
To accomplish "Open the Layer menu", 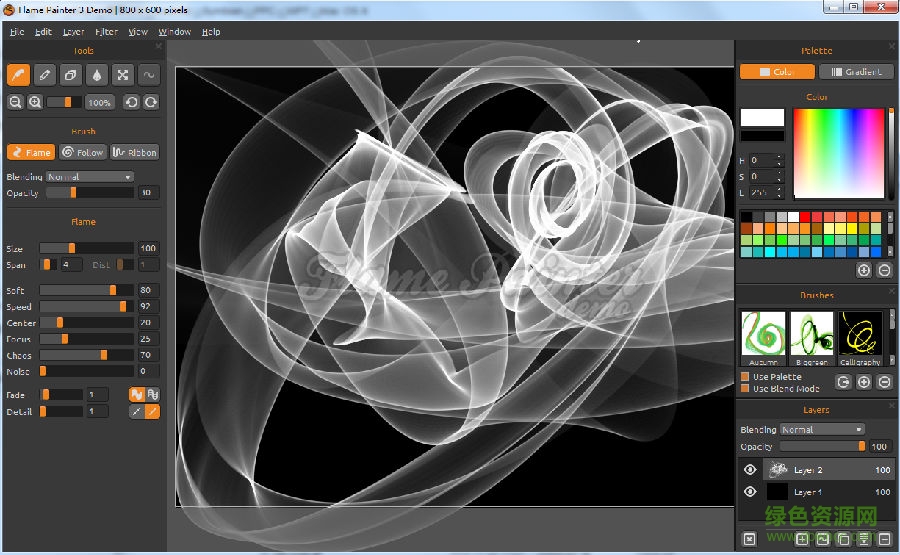I will [74, 32].
